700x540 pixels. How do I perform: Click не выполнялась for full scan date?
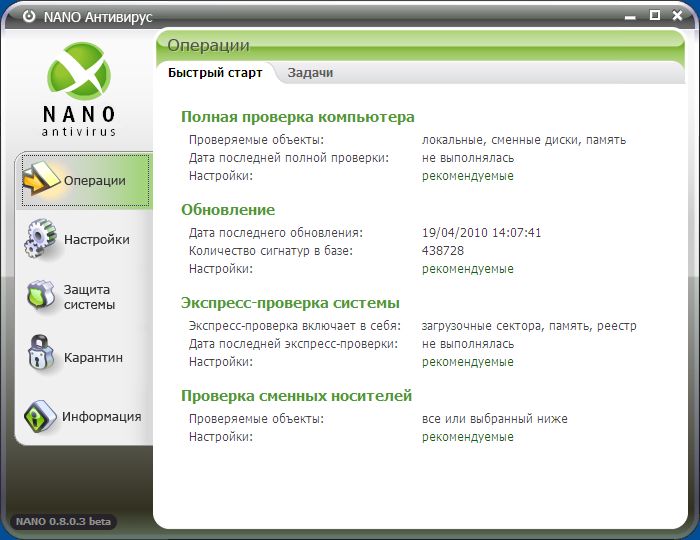click(468, 158)
